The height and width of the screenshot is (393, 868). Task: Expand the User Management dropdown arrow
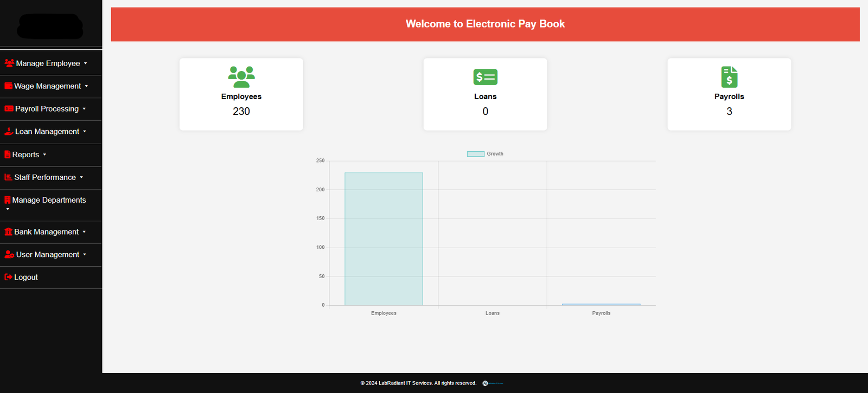tap(85, 255)
